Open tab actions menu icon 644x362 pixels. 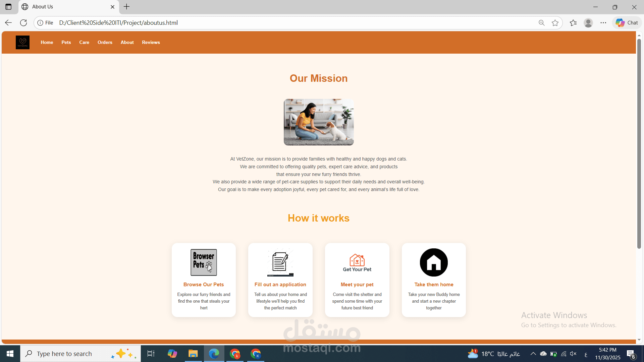click(x=8, y=7)
